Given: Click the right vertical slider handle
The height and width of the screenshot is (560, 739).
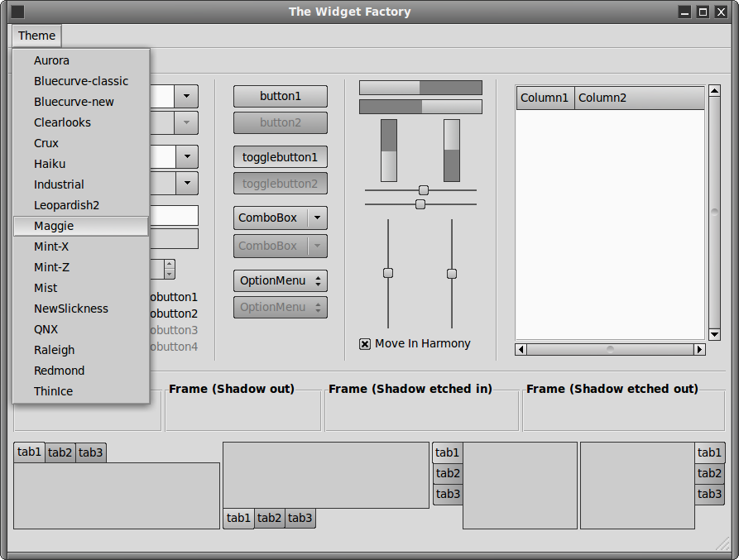Looking at the screenshot, I should 452,274.
